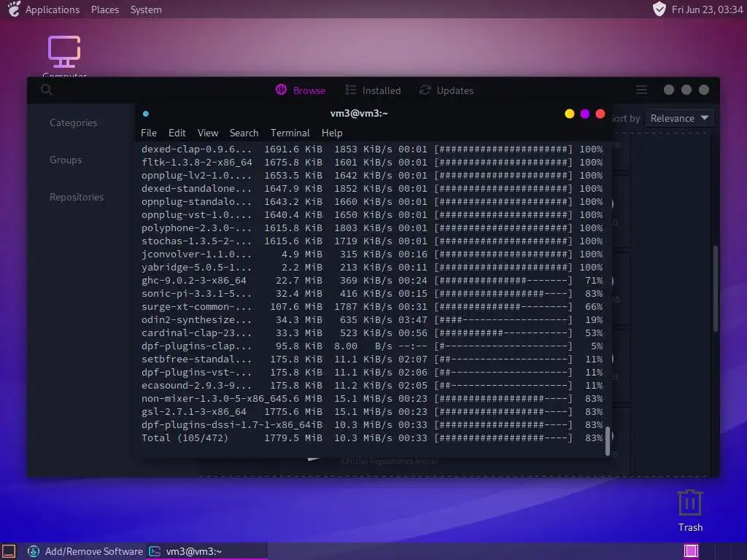The height and width of the screenshot is (560, 747).
Task: Click the 'setbfree-standal...' line
Action: click(371, 359)
